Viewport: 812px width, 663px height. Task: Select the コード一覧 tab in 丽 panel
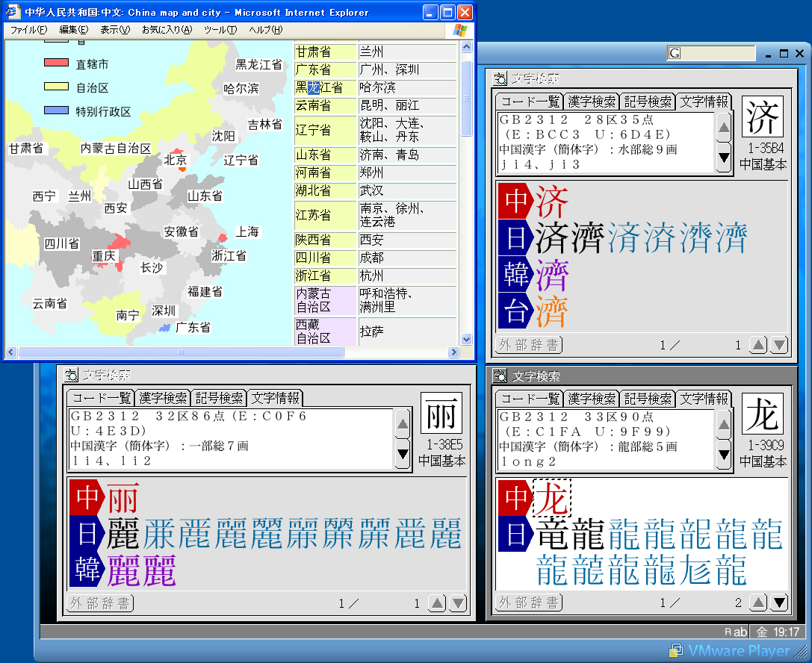(100, 398)
